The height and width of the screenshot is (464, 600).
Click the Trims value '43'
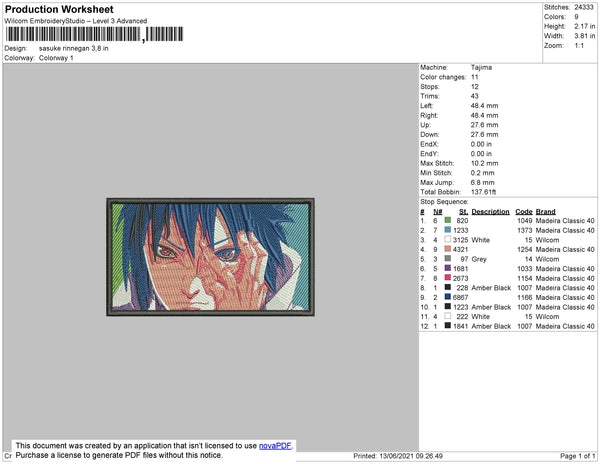[x=474, y=96]
